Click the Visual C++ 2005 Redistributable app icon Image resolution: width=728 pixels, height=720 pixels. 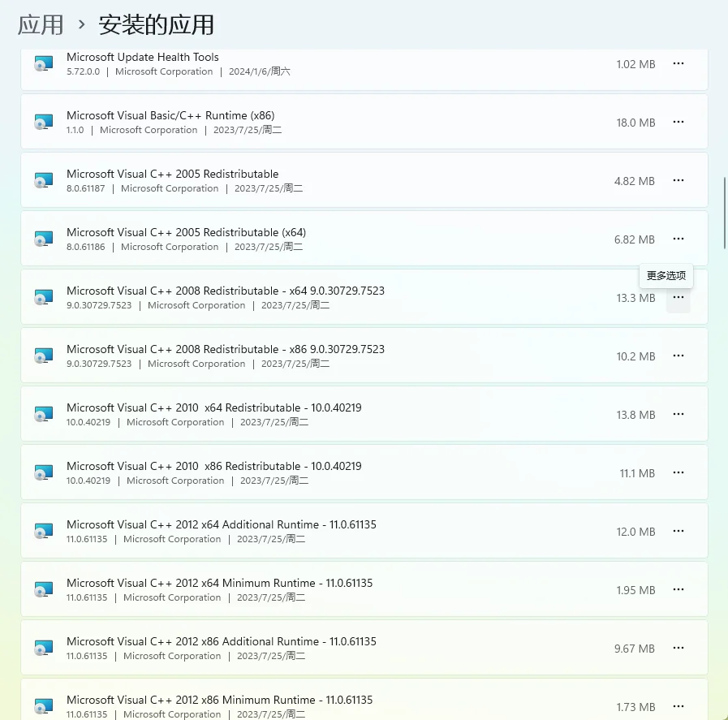pyautogui.click(x=43, y=180)
